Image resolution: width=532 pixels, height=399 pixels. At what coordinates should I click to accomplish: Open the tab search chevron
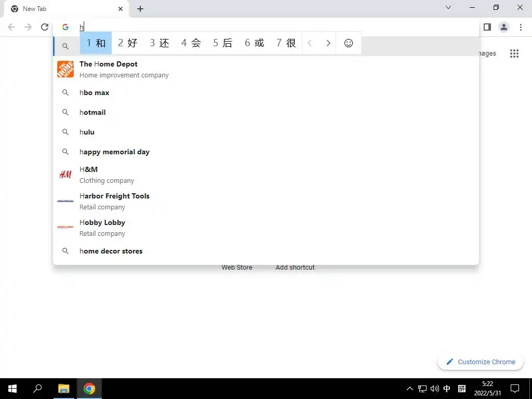click(x=448, y=7)
